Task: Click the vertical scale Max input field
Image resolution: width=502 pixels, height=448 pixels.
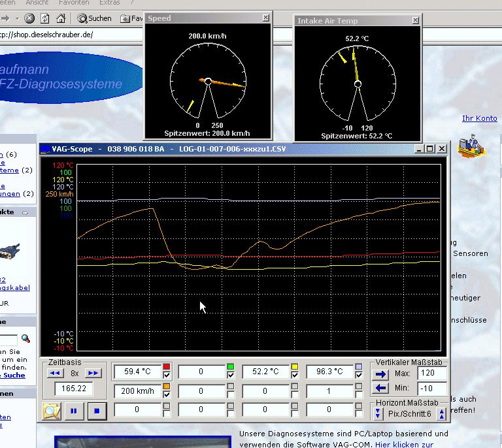Action: pos(431,373)
